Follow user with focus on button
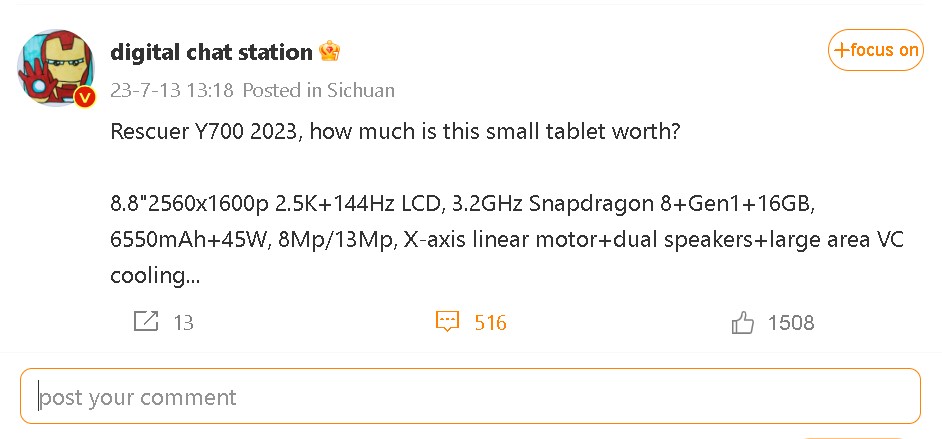The height and width of the screenshot is (439, 942). 875,50
